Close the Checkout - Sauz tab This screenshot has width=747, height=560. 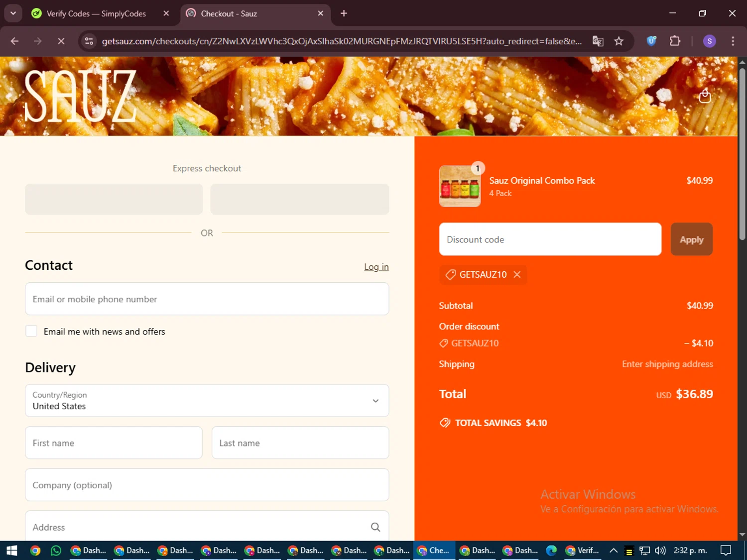321,13
